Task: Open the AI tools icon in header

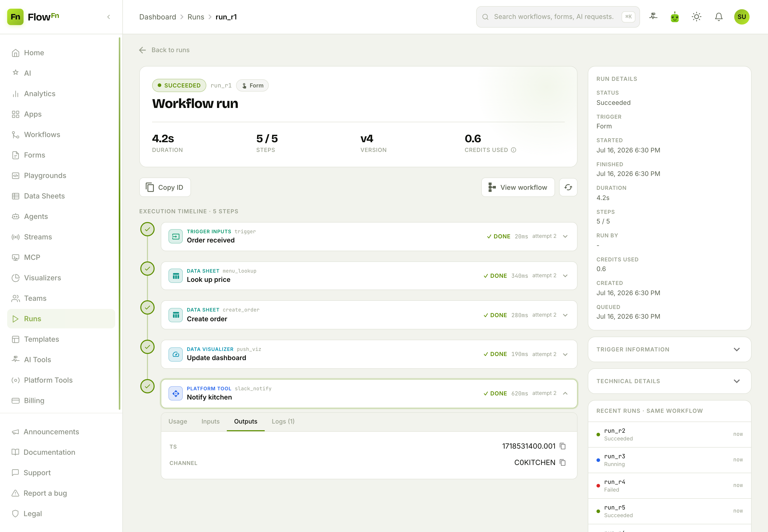Action: coord(653,17)
